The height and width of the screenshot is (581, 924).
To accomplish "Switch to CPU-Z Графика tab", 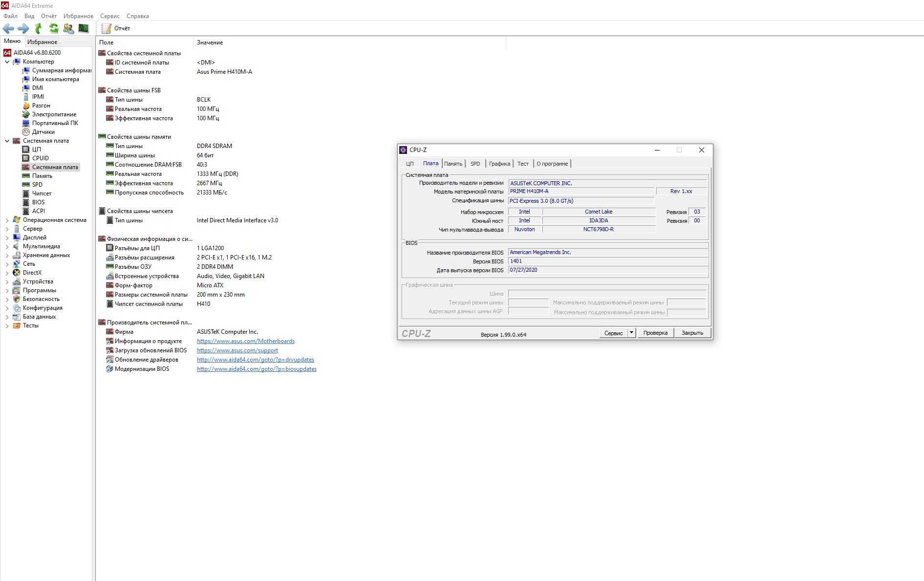I will point(499,164).
